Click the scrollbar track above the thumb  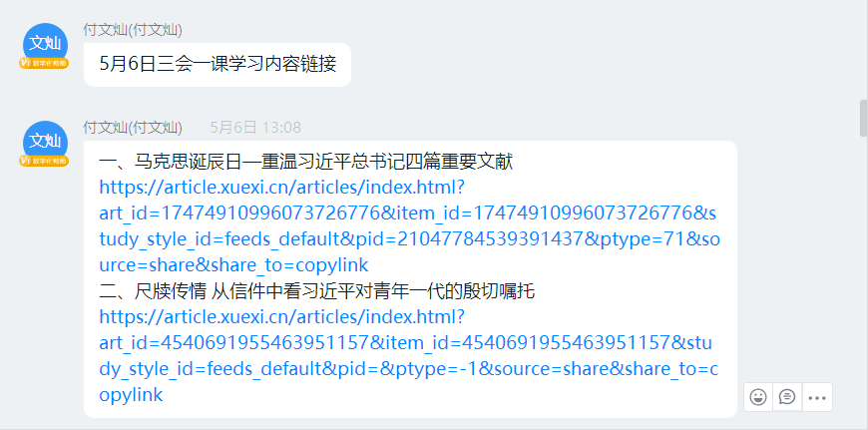(x=863, y=50)
